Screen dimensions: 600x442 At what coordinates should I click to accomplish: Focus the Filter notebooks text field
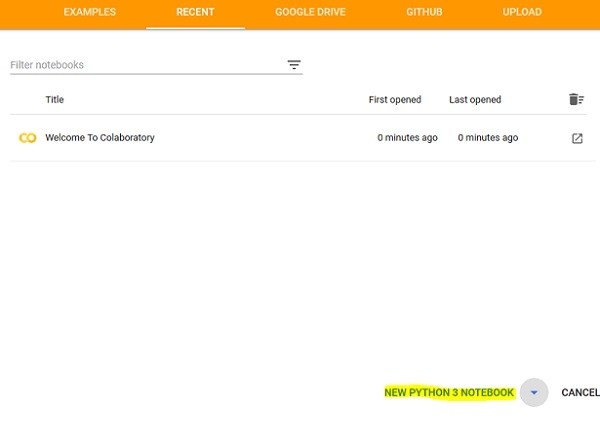145,65
